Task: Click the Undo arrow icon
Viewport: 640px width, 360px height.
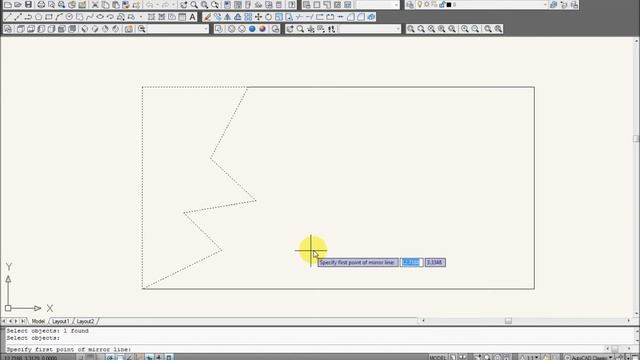Action: (150, 5)
